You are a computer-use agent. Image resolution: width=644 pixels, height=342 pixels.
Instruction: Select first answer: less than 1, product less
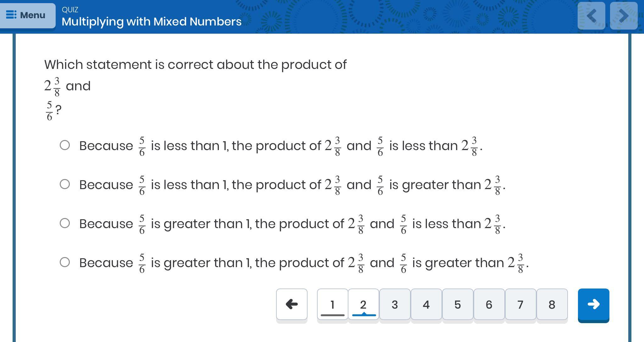coord(65,145)
